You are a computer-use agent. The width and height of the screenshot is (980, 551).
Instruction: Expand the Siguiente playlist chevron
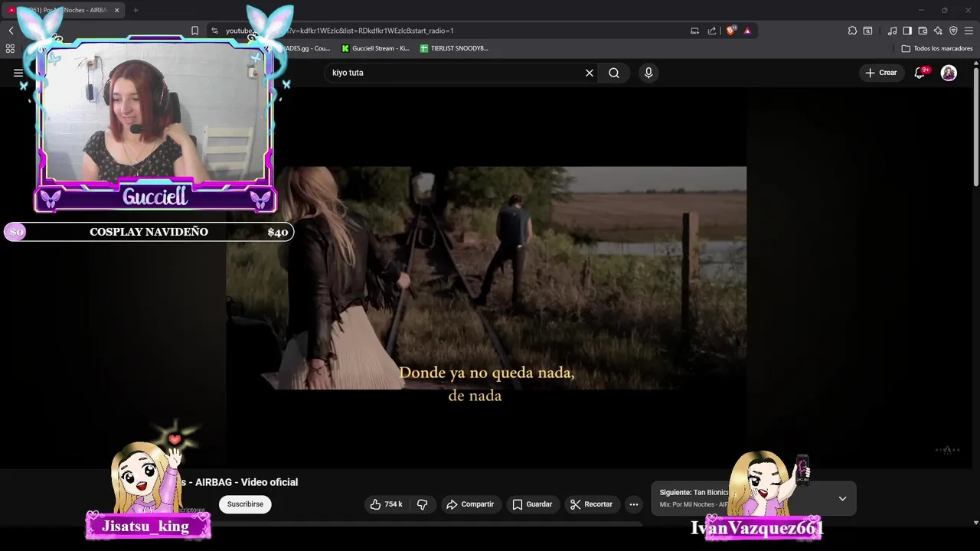click(842, 498)
